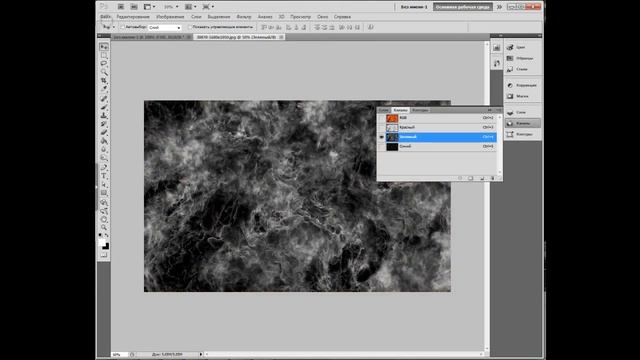Screen dimensions: 640x360
Task: Open the Фильтр menu
Action: click(x=244, y=17)
